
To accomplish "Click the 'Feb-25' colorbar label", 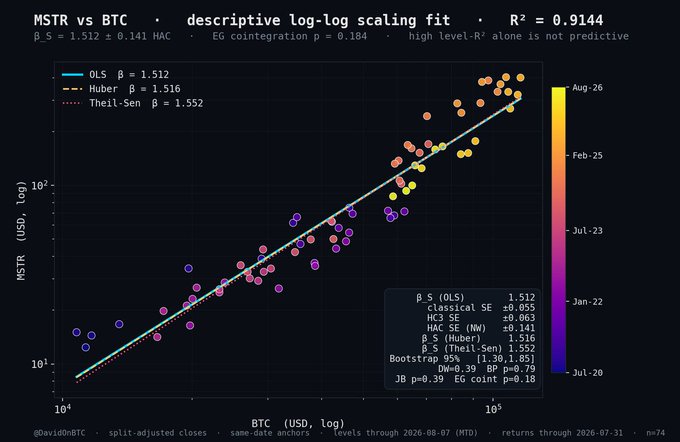I will click(x=588, y=156).
